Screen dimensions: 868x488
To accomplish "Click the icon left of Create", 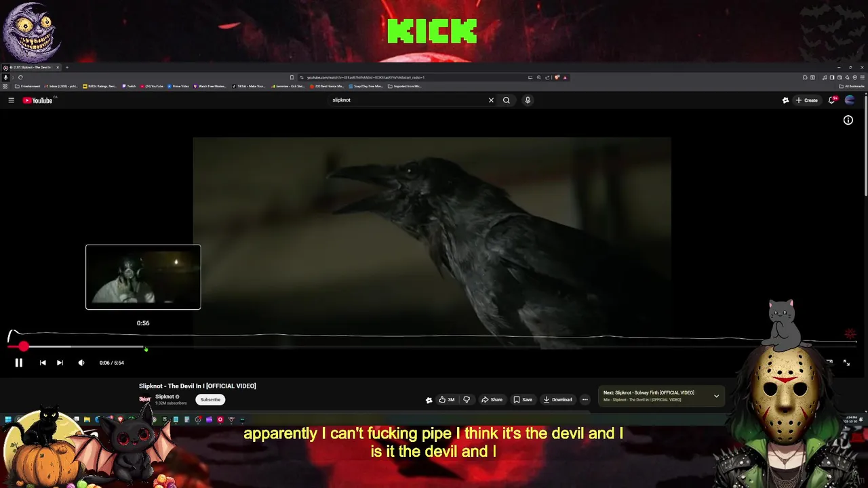I will [x=785, y=100].
